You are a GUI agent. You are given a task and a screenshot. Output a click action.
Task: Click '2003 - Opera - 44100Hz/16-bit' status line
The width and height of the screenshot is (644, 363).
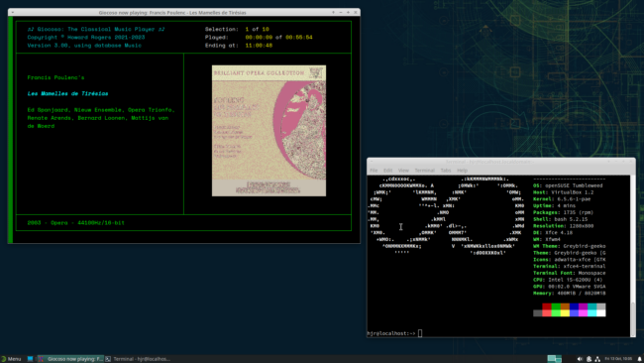(x=76, y=223)
